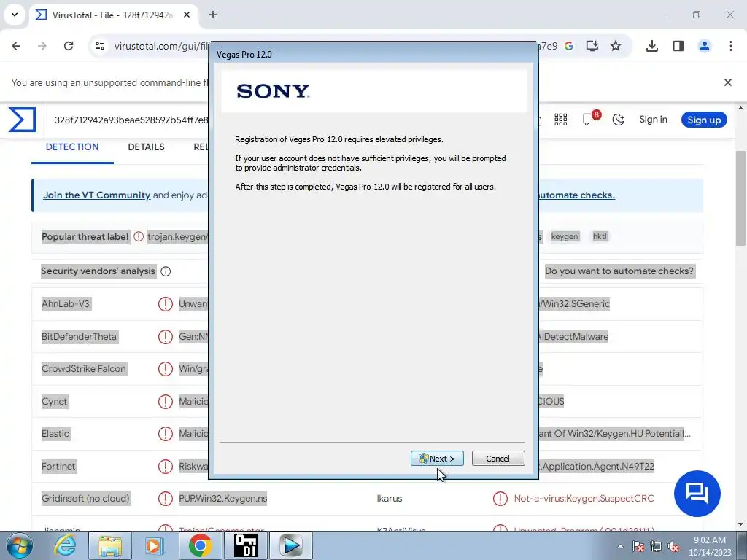Click the BitDefenderTheta vendor name
The width and height of the screenshot is (747, 560).
coord(79,337)
